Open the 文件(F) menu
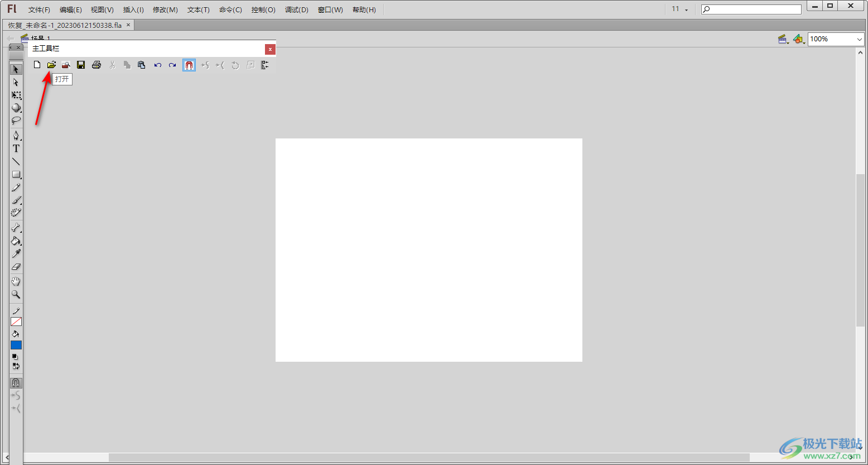Image resolution: width=868 pixels, height=465 pixels. click(39, 9)
